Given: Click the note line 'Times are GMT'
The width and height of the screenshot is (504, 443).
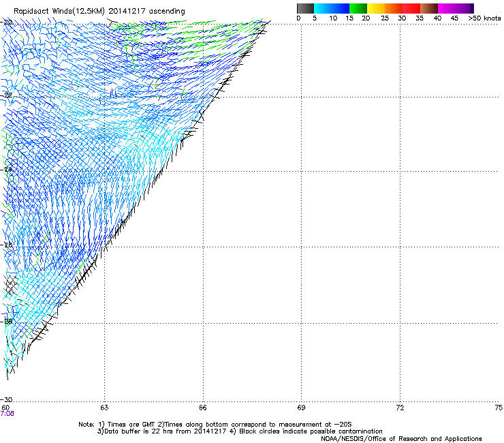Looking at the screenshot, I should click(x=215, y=425).
